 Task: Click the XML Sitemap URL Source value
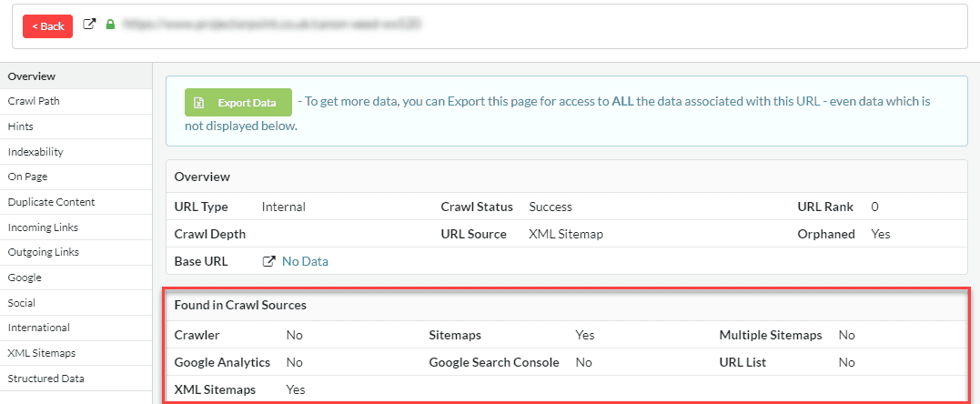(x=566, y=234)
